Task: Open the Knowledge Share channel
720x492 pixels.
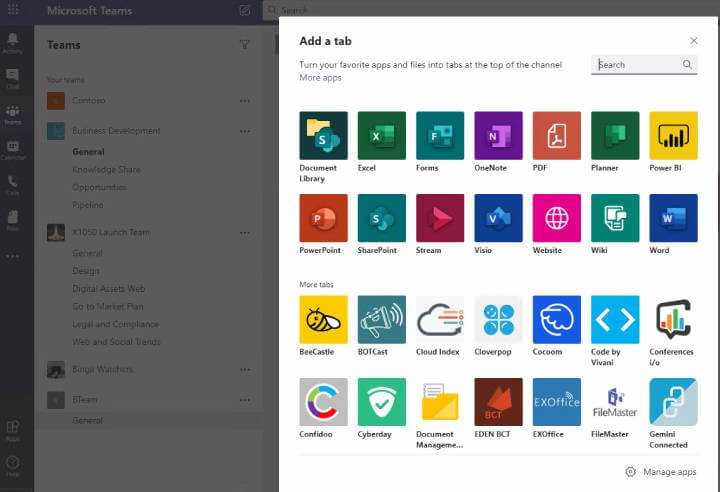Action: click(x=106, y=170)
